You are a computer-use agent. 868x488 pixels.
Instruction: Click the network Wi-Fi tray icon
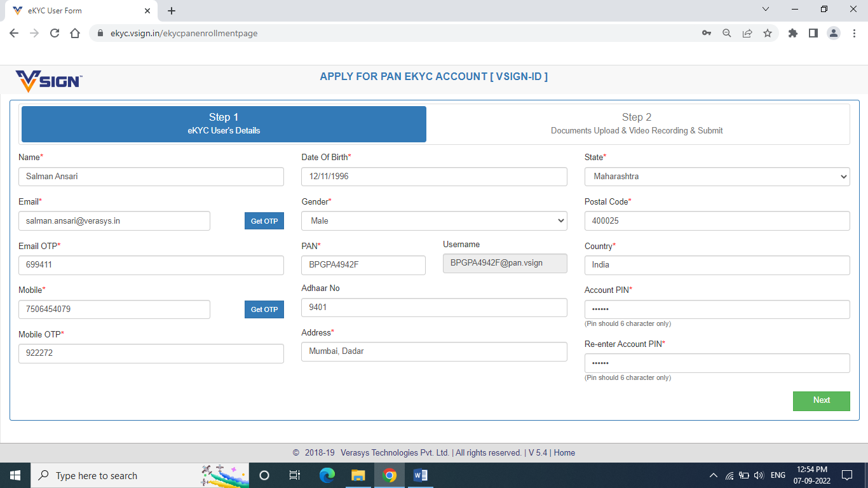pyautogui.click(x=729, y=475)
